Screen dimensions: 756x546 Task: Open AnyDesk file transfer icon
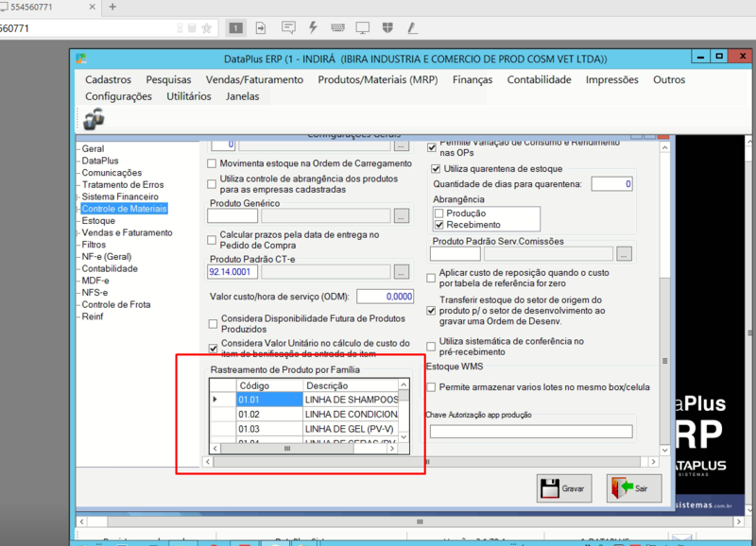pyautogui.click(x=261, y=28)
